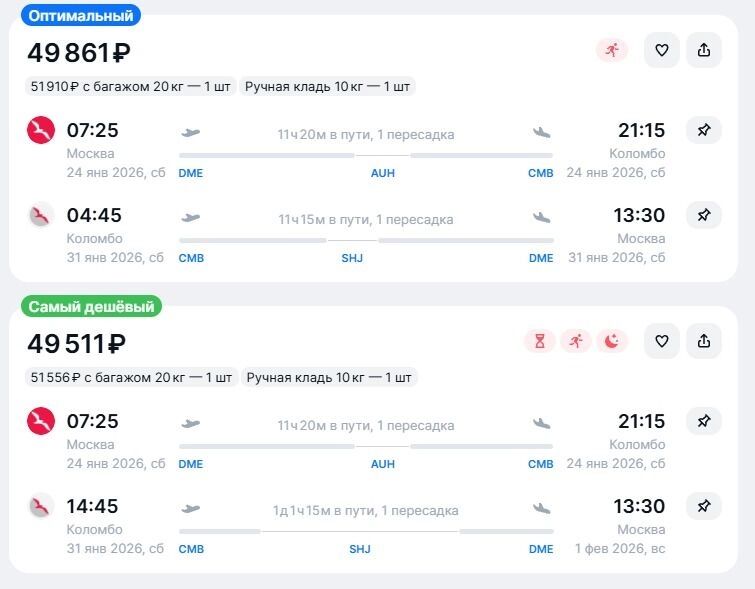The width and height of the screenshot is (755, 589).
Task: Open the 49 861₽ price details
Action: click(x=79, y=52)
